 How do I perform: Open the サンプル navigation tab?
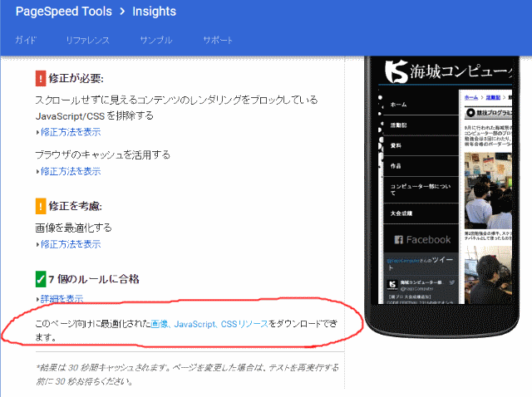156,40
